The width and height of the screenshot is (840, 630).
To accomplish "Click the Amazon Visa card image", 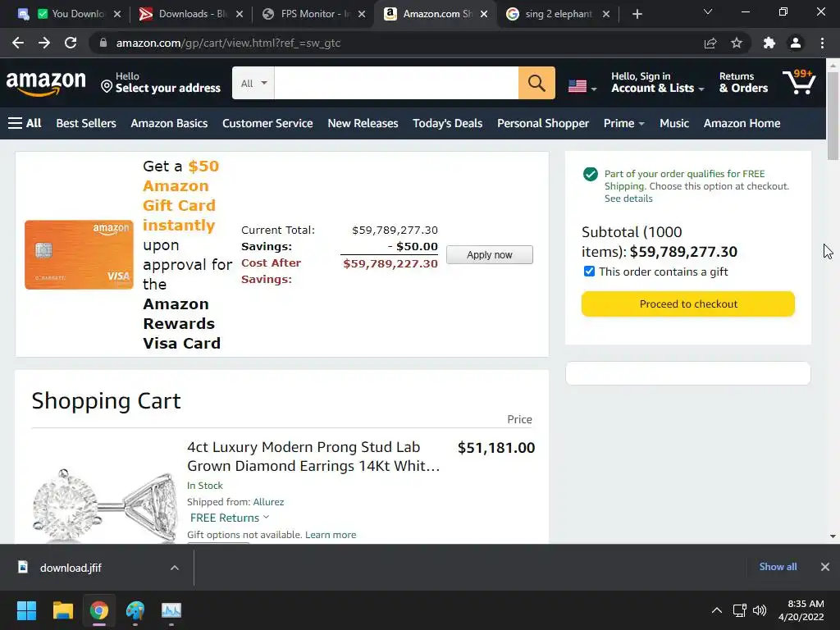I will [79, 254].
